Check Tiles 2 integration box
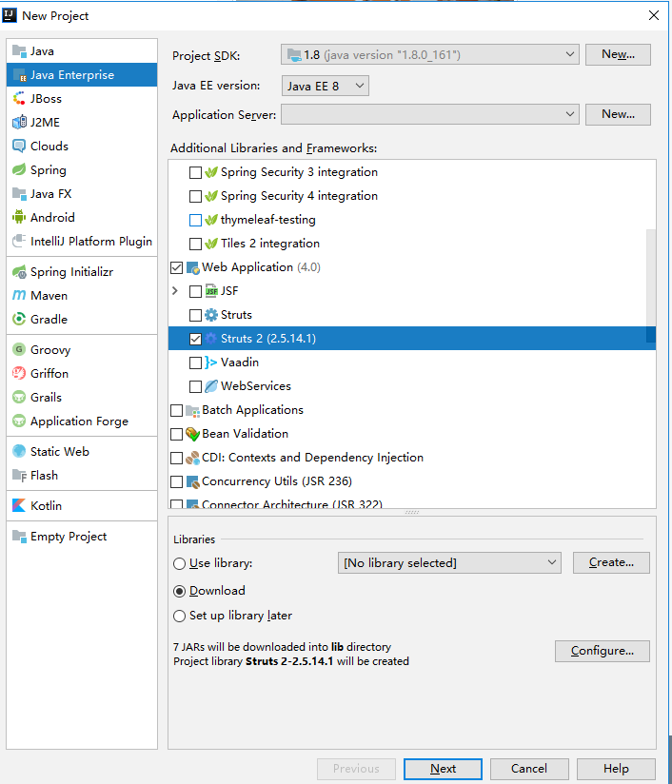Viewport: 672px width, 784px height. click(196, 244)
